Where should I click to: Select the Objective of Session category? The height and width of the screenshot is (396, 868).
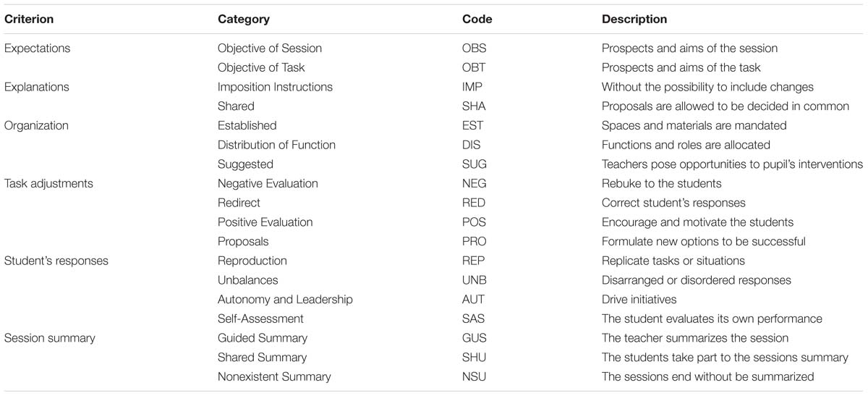(270, 49)
